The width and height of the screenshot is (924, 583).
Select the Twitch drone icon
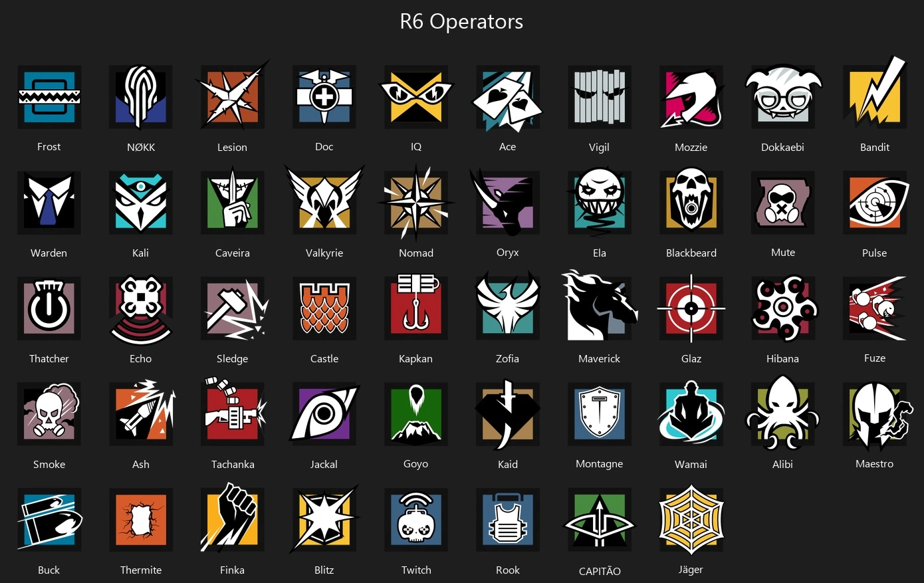[416, 520]
